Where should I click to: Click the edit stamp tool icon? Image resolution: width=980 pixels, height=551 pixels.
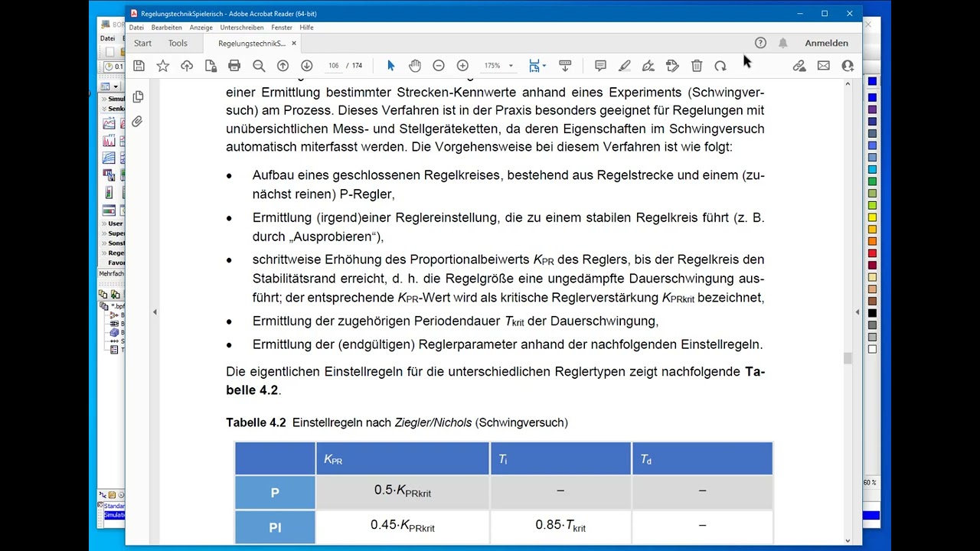click(672, 66)
